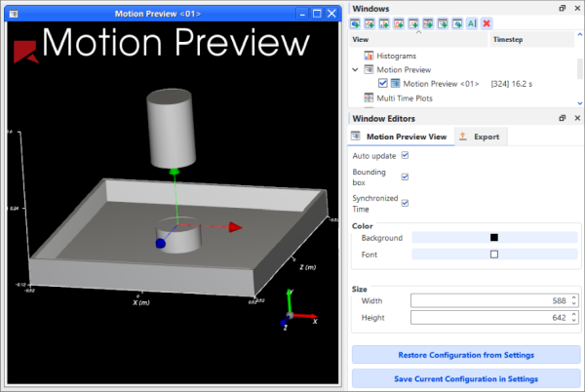This screenshot has width=585, height=392.
Task: Toggle the Auto update checkbox
Action: 405,155
